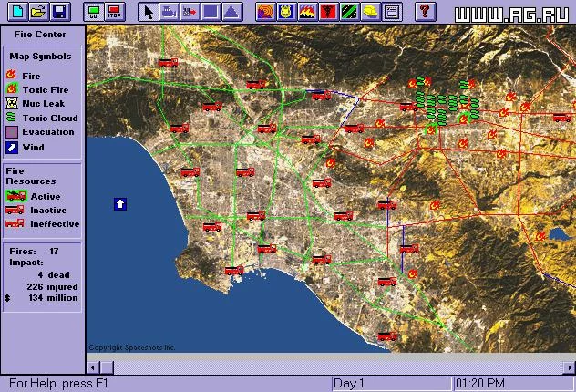Click the right arrow of horizontal scrollbar

[569, 367]
